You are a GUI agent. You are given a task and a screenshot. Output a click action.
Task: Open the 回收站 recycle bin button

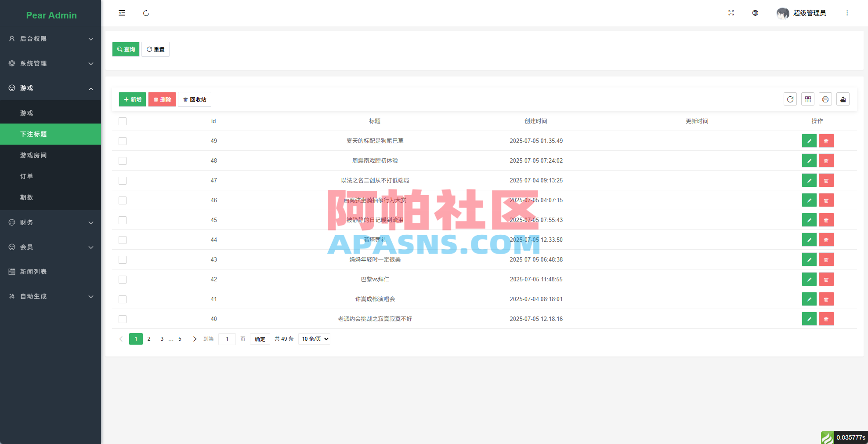pyautogui.click(x=195, y=99)
